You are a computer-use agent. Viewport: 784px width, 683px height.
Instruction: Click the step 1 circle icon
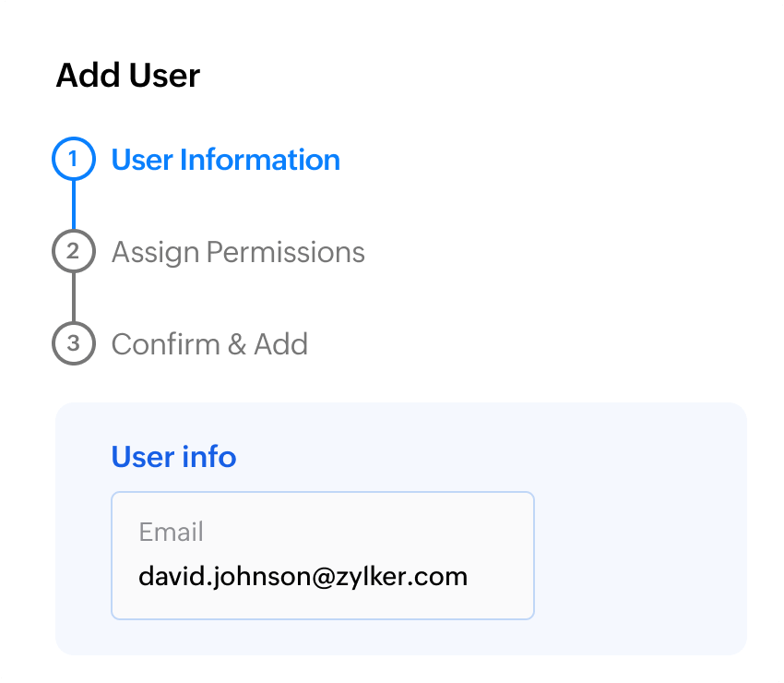(x=74, y=160)
